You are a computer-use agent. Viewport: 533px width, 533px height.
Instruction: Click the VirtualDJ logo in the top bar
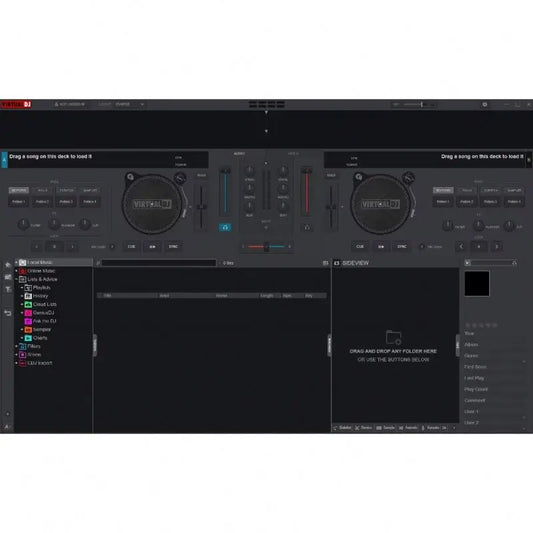(x=16, y=104)
